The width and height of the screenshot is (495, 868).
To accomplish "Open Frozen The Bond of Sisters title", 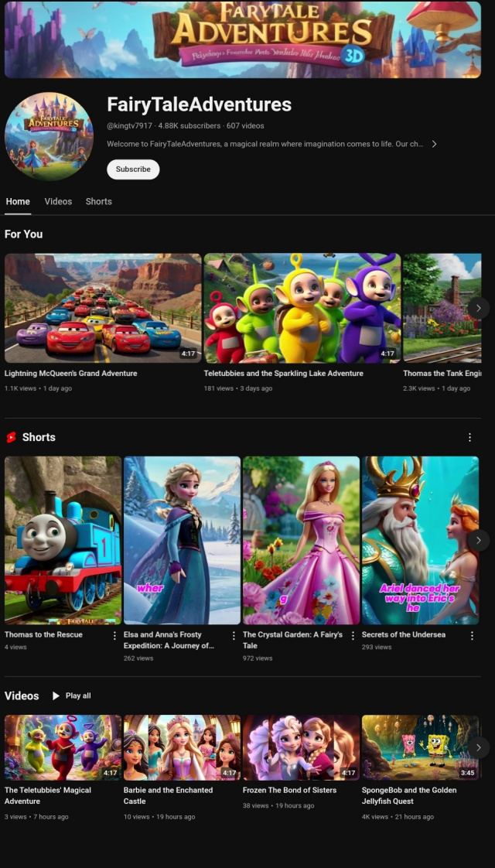I will click(289, 791).
